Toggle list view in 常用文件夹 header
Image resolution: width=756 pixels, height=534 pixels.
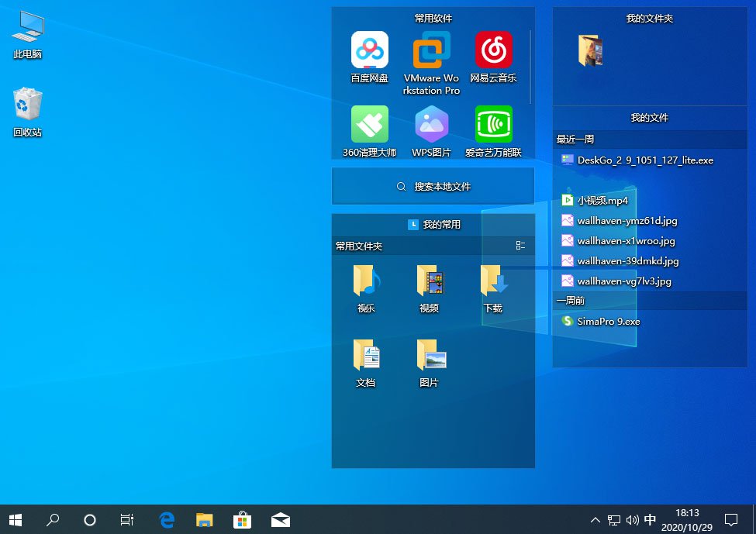[520, 246]
